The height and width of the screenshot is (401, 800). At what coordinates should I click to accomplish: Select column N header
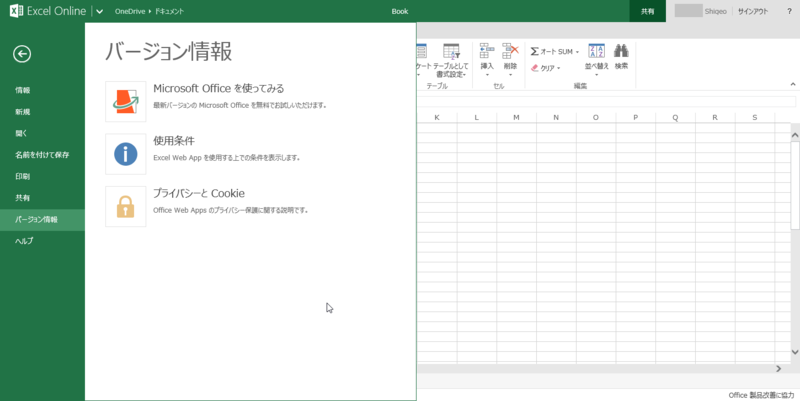(x=556, y=117)
